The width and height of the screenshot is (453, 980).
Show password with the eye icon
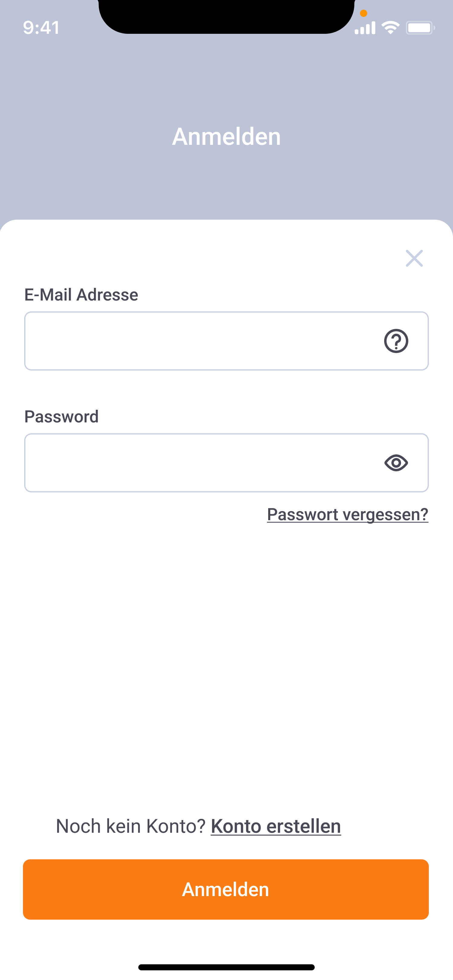396,463
